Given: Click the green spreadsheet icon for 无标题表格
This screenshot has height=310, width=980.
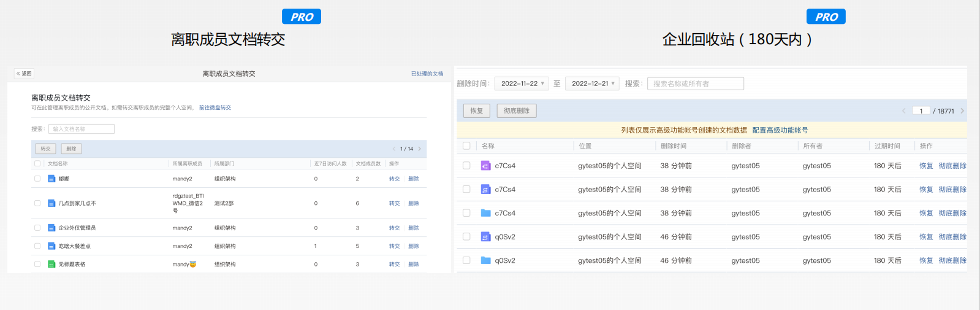Looking at the screenshot, I should pyautogui.click(x=51, y=265).
